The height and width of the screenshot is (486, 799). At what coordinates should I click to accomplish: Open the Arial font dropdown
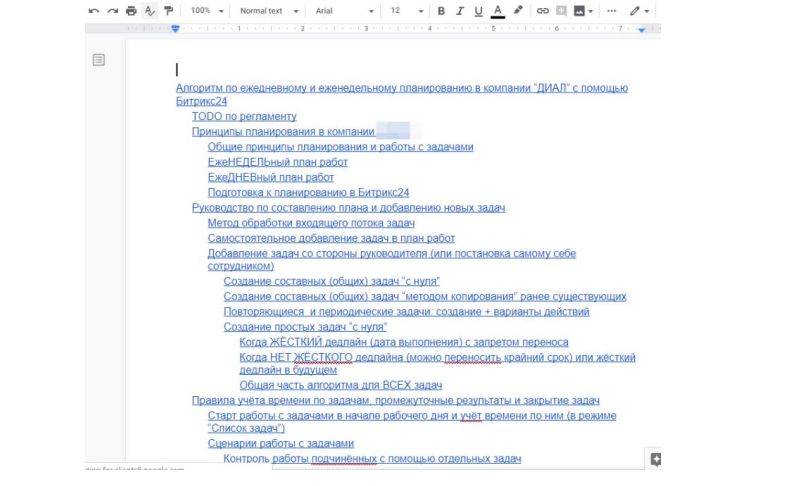tap(344, 11)
